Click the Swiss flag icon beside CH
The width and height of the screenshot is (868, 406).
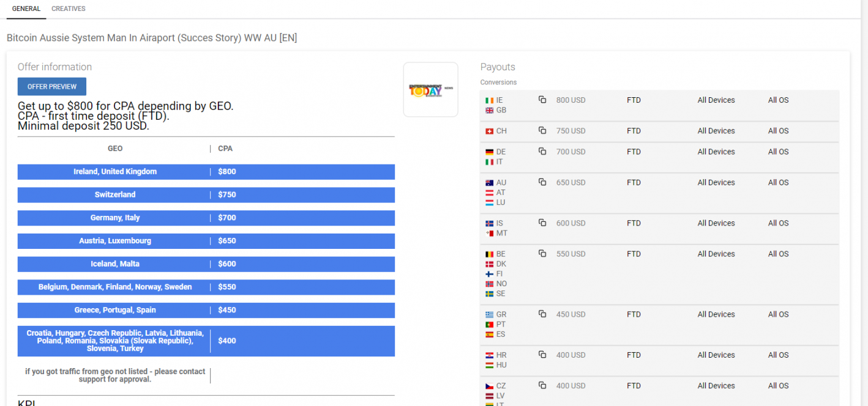[x=489, y=131]
